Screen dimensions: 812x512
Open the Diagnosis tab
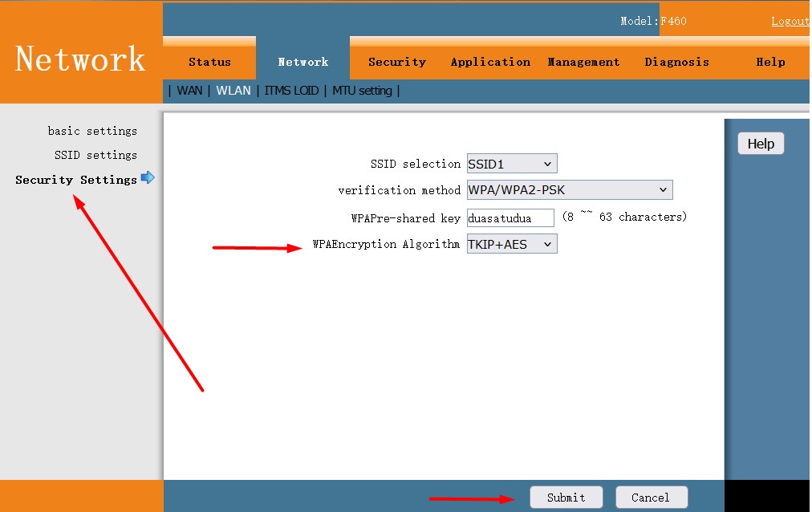point(676,62)
